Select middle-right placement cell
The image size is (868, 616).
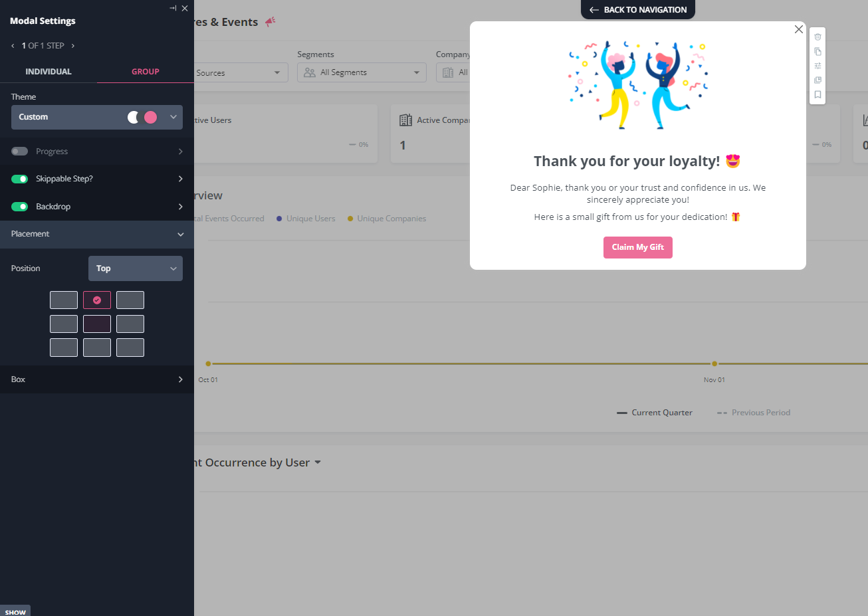pyautogui.click(x=130, y=324)
